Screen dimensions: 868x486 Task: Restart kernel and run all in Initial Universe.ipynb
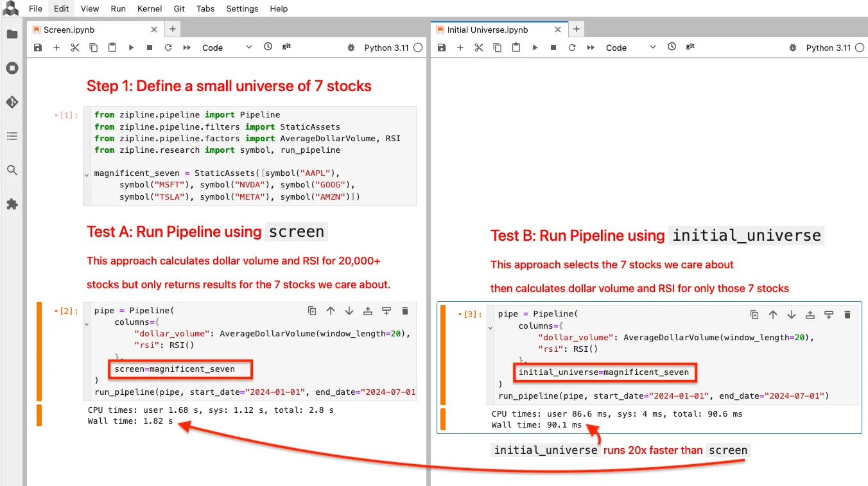click(x=590, y=48)
